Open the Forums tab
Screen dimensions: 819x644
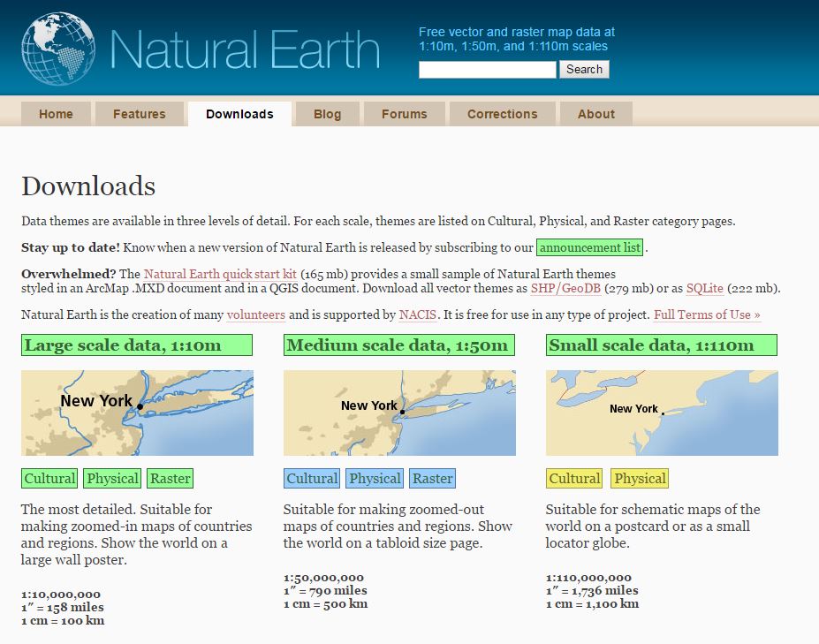tap(404, 114)
